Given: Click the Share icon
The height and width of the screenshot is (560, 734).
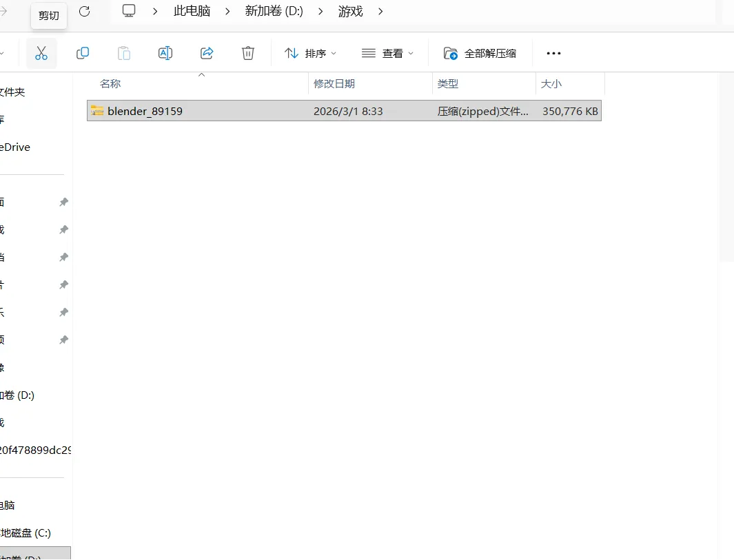Looking at the screenshot, I should (207, 53).
